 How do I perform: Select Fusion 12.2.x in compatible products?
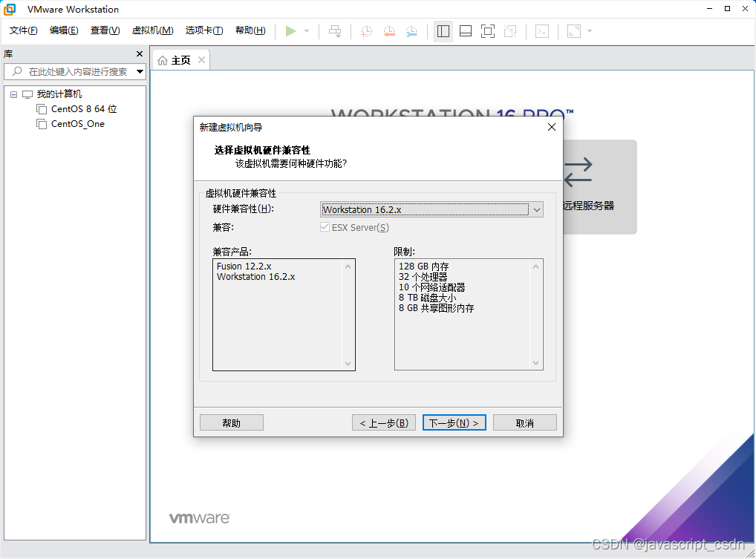[x=244, y=266]
